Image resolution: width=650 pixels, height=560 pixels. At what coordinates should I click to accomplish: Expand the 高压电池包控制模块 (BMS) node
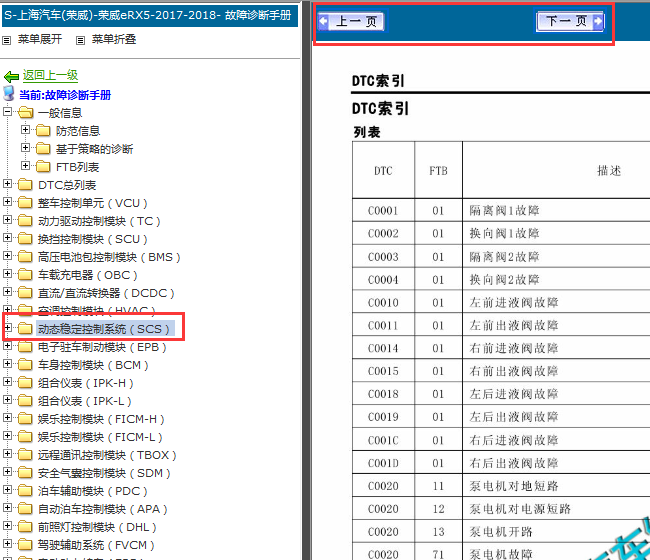click(7, 255)
